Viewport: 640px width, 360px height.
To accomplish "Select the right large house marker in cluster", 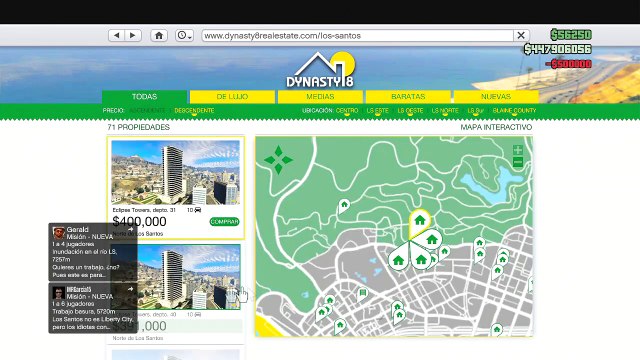I will tap(431, 239).
